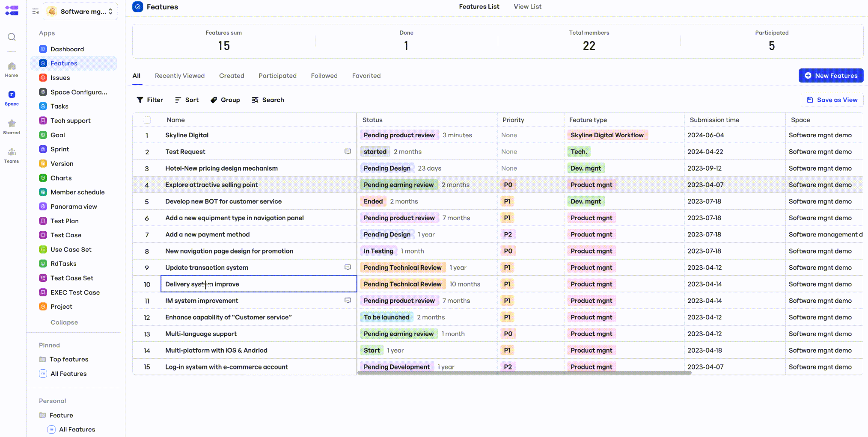Open comment icon on Test Request row

coord(348,151)
